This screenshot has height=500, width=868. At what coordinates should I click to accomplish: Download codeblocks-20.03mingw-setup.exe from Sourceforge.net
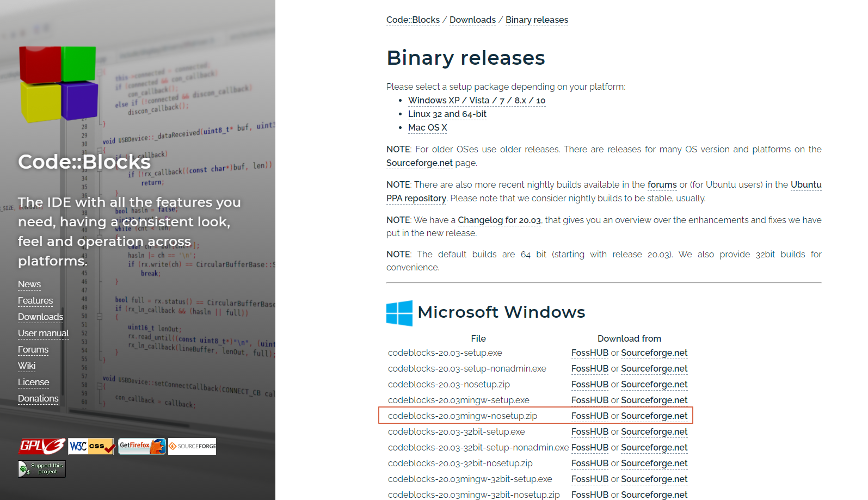click(x=654, y=400)
